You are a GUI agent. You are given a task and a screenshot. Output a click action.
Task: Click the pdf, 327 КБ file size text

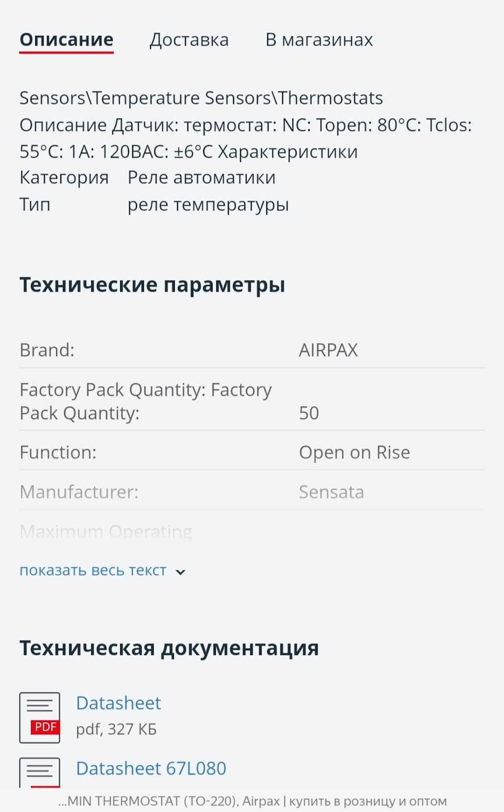pyautogui.click(x=117, y=730)
